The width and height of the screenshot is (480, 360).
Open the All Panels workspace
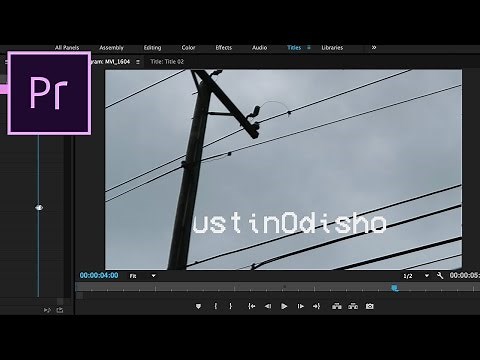click(x=67, y=48)
